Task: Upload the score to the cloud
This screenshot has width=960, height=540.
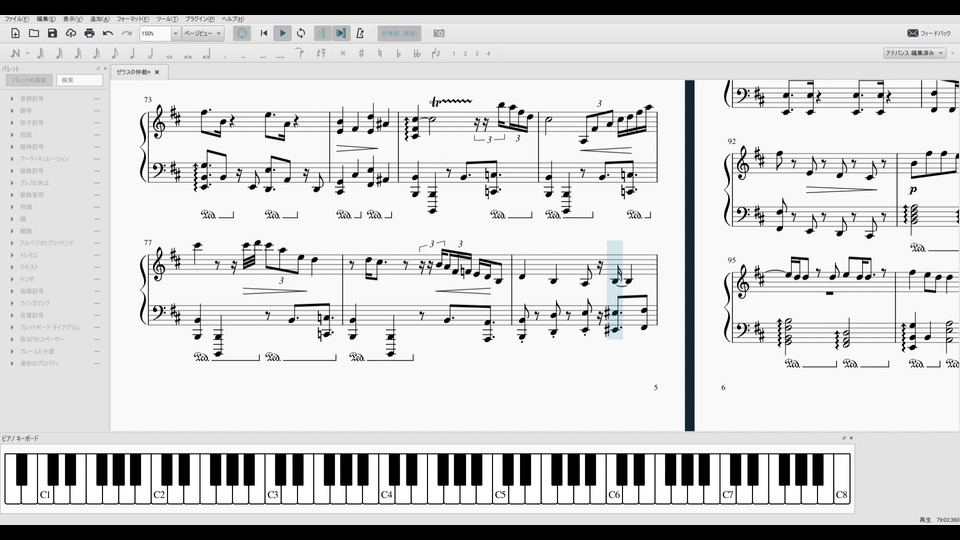Action: pos(71,33)
